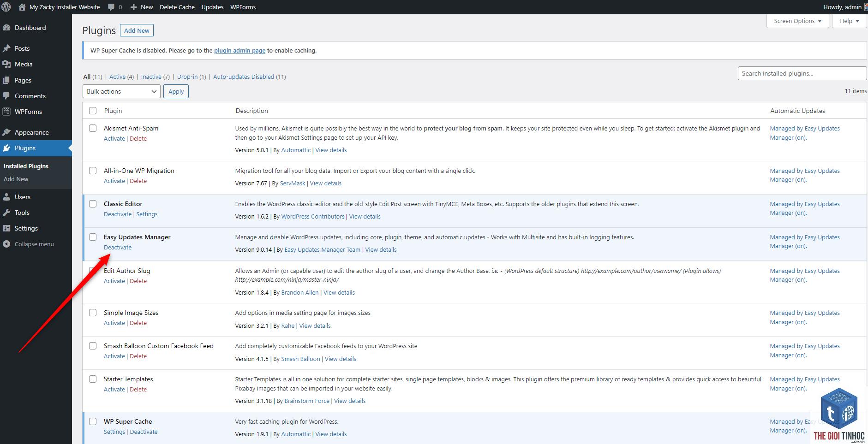Open the comments bubble icon in admin bar
This screenshot has height=444, width=868.
click(111, 7)
